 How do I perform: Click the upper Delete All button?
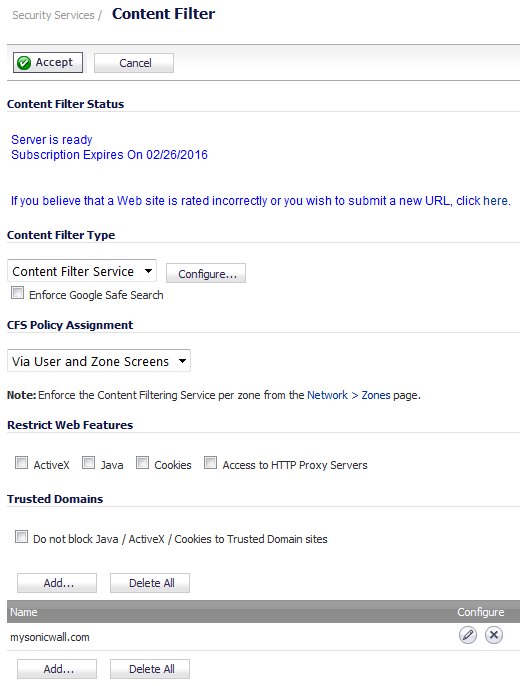(150, 583)
